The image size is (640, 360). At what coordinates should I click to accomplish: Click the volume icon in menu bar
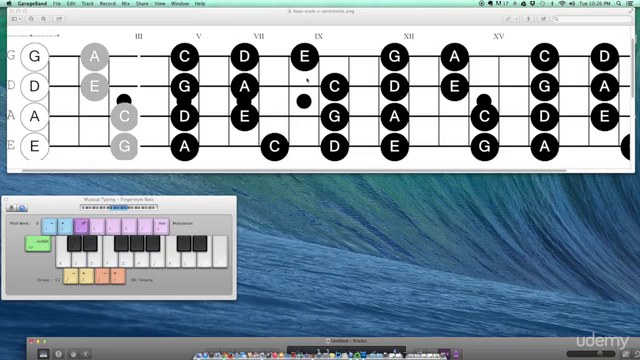click(572, 3)
